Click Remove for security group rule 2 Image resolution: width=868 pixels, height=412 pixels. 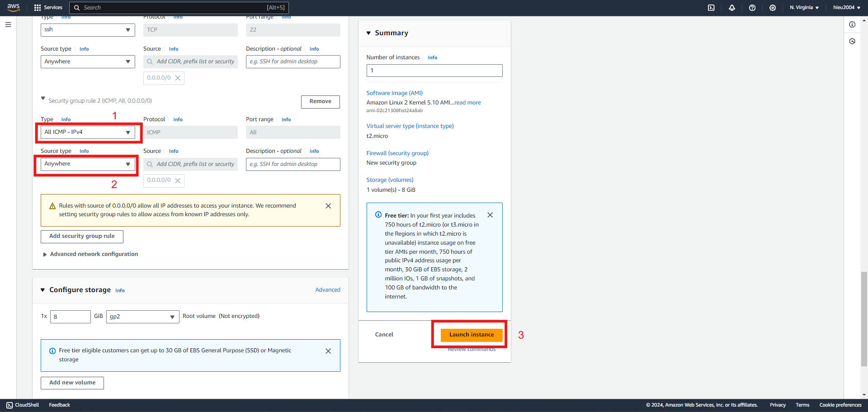tap(321, 102)
